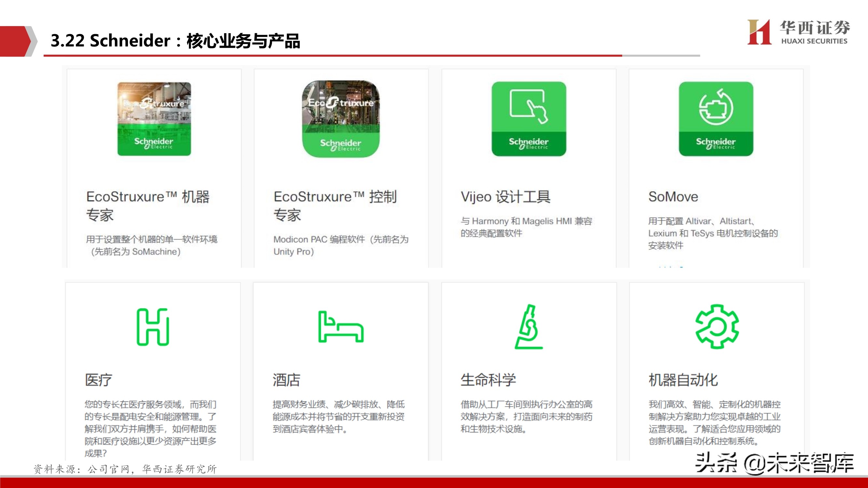Open the Vijeo 设计工具 title
Screen dimensions: 868x488
(505, 197)
